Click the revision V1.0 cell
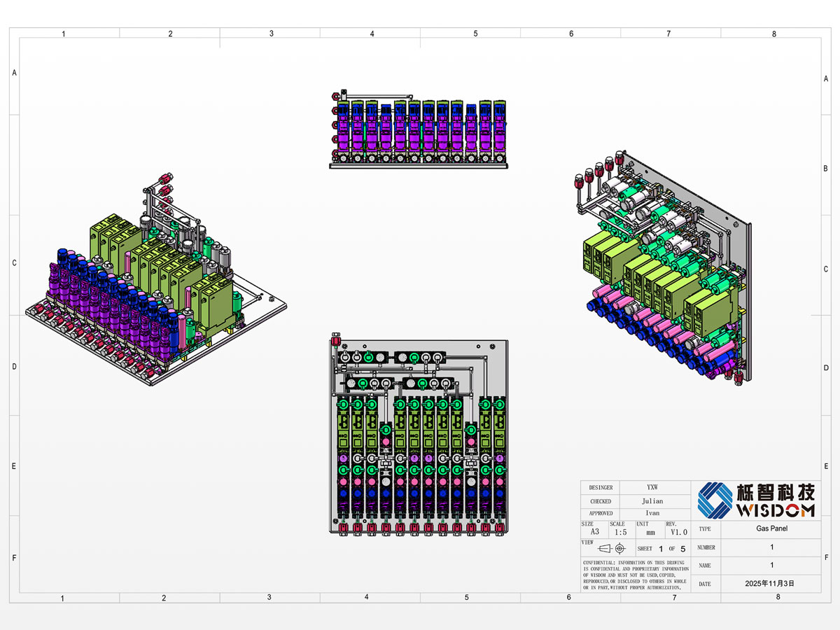 [677, 532]
